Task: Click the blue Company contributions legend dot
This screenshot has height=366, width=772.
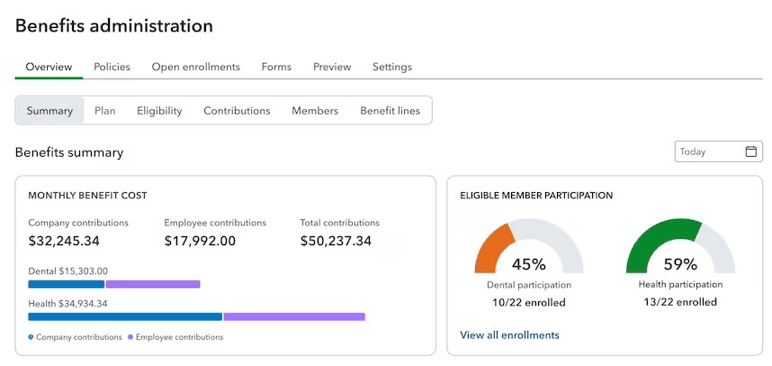Action: (x=31, y=337)
